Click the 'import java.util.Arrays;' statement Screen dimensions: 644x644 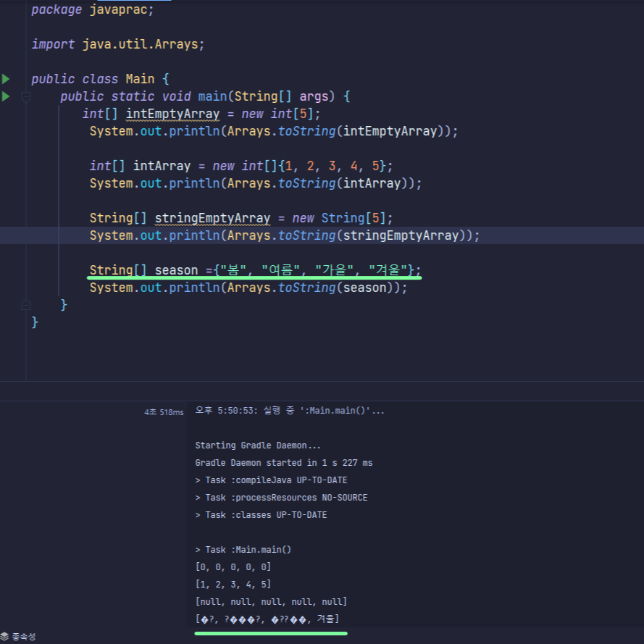click(118, 44)
